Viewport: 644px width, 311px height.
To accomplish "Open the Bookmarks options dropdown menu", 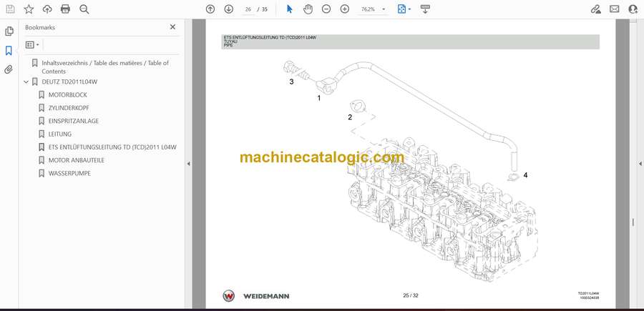I will pyautogui.click(x=33, y=44).
